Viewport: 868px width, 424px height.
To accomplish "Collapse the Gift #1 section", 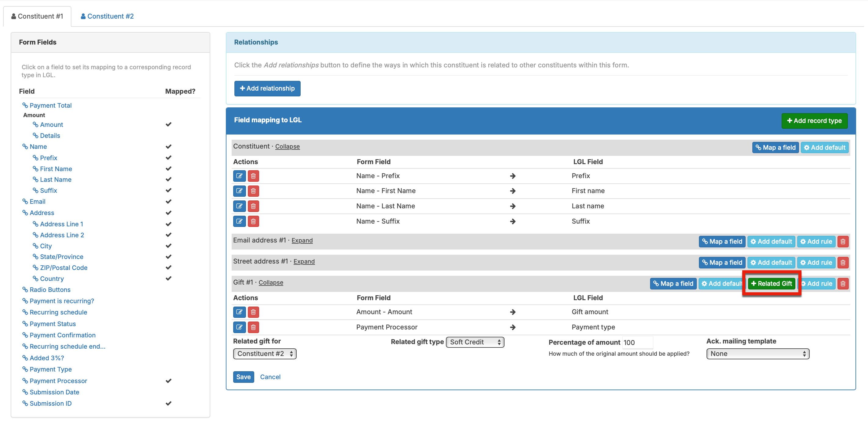I will [x=271, y=282].
